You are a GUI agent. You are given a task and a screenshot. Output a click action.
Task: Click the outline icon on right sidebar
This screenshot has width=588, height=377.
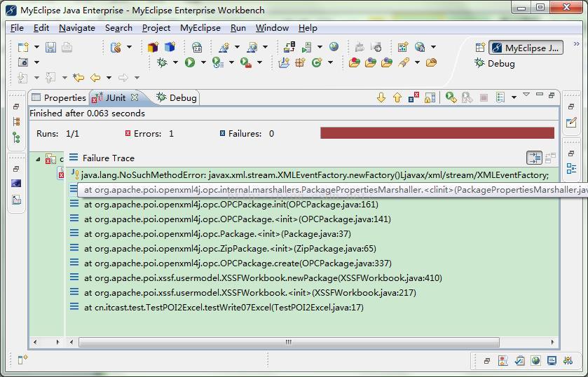click(571, 168)
